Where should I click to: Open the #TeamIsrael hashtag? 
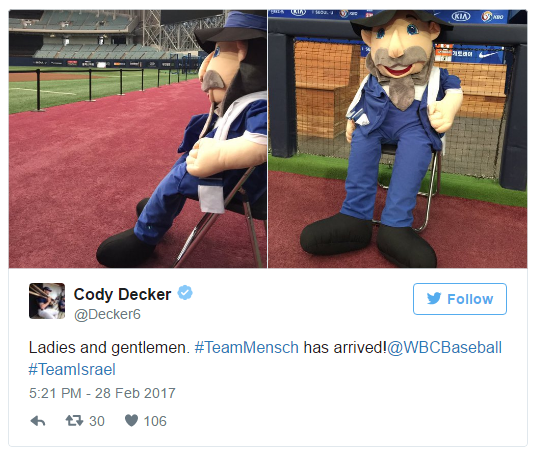(72, 369)
